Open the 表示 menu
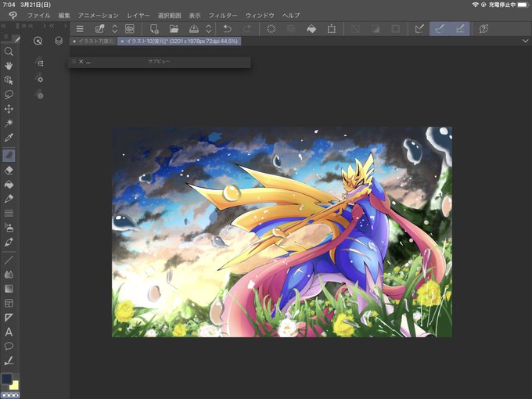 pos(195,16)
